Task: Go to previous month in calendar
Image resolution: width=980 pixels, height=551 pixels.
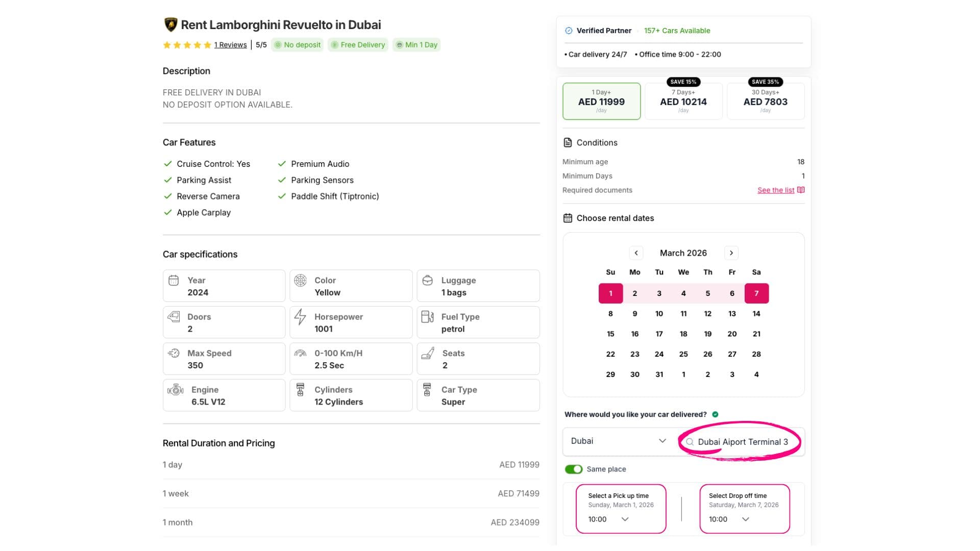Action: tap(636, 253)
